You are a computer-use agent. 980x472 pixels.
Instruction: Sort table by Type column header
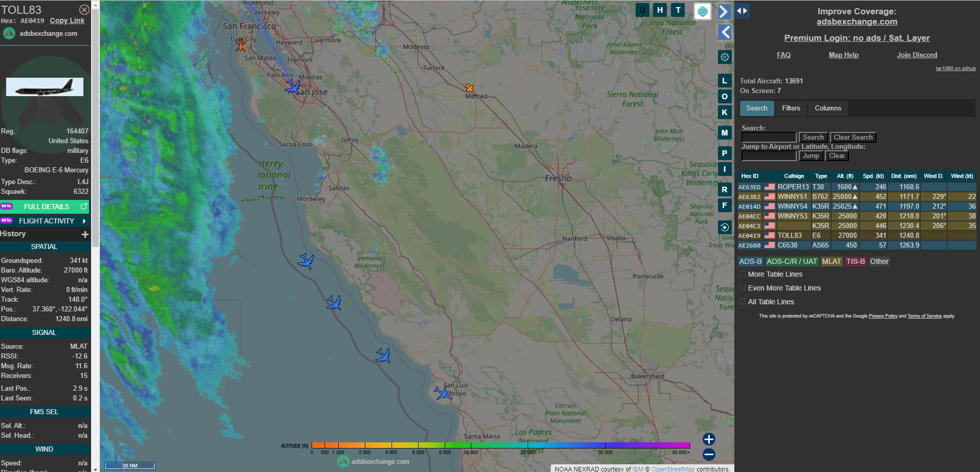point(821,176)
